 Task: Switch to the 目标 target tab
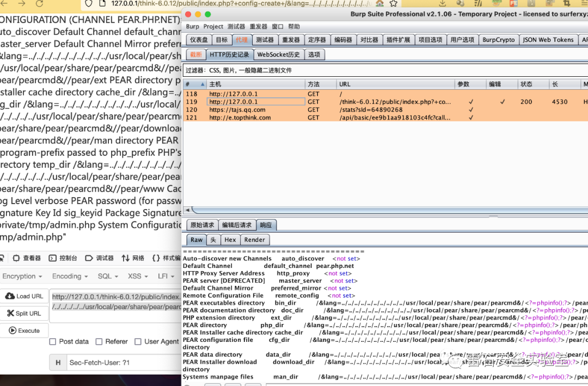point(222,40)
